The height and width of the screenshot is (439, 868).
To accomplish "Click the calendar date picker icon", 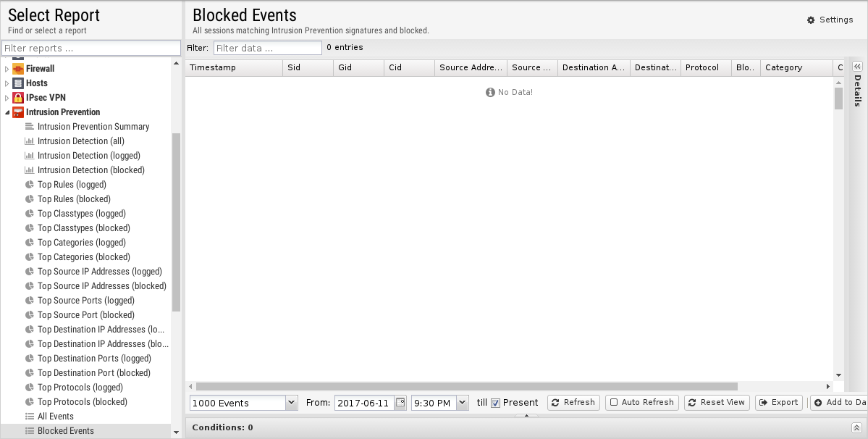I will coord(400,403).
